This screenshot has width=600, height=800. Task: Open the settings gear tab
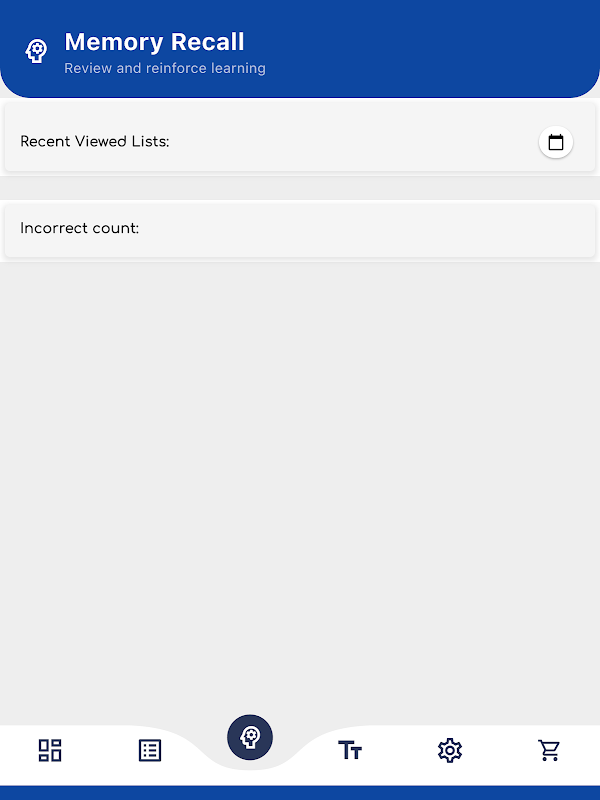pyautogui.click(x=450, y=750)
